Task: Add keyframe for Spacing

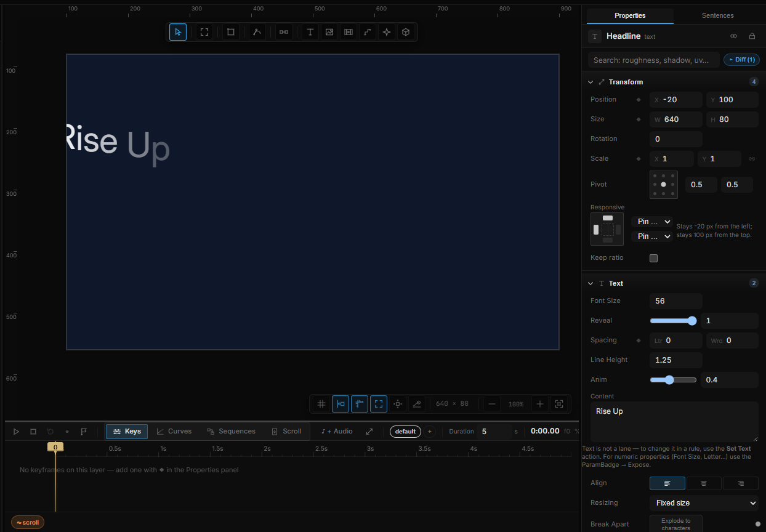Action: coord(639,341)
